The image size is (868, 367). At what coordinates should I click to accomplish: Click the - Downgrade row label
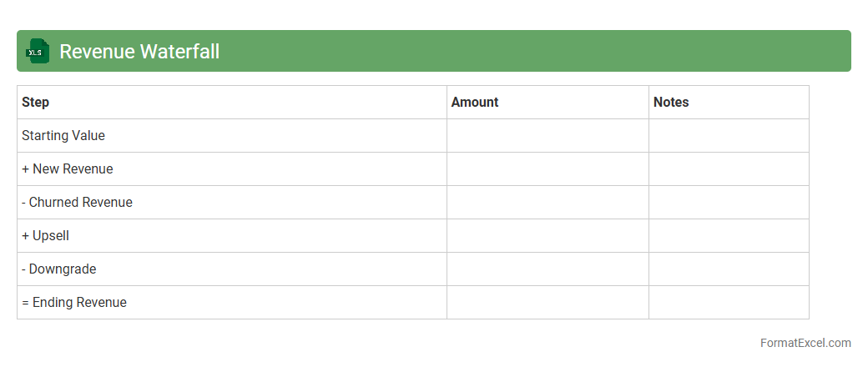pos(59,269)
